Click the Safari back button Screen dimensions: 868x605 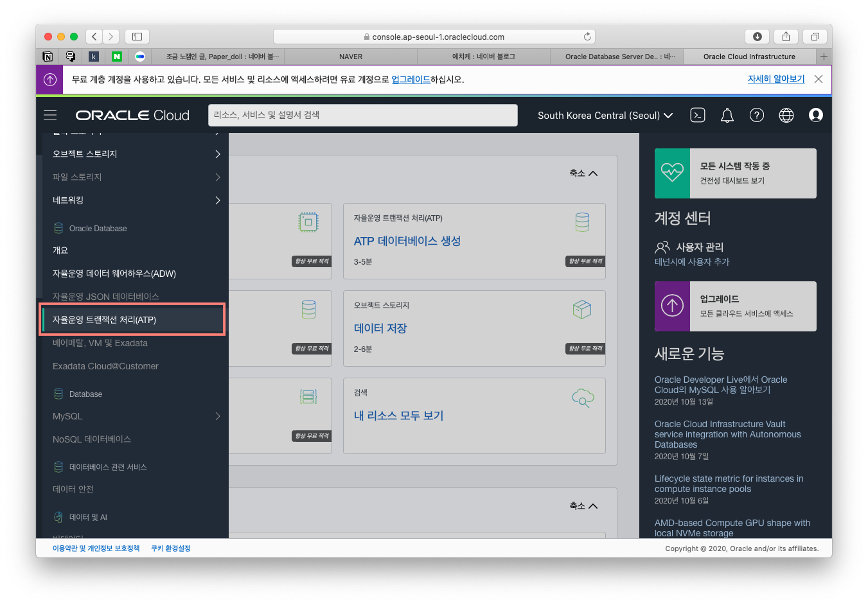click(94, 37)
